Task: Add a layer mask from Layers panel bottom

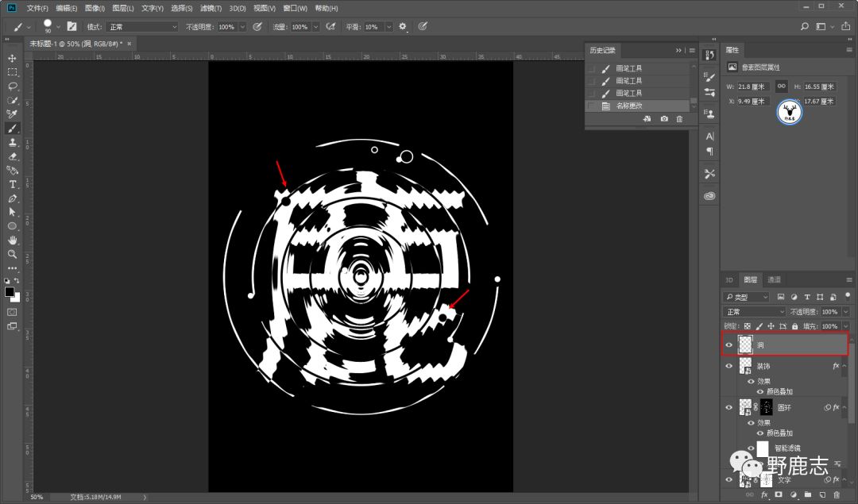Action: [x=779, y=494]
